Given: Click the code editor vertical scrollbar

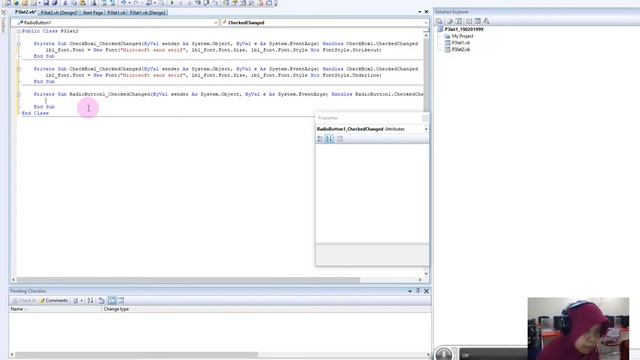Looking at the screenshot, I should 426,153.
